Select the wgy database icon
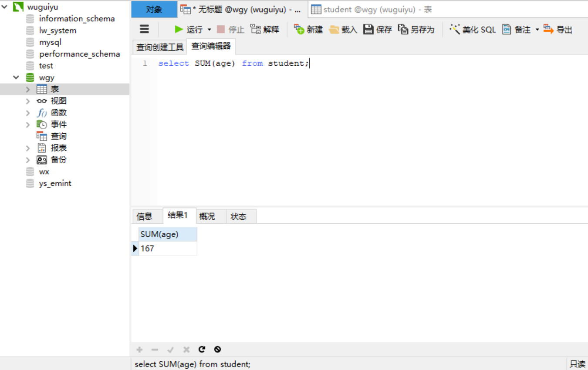588x370 pixels. pos(30,77)
